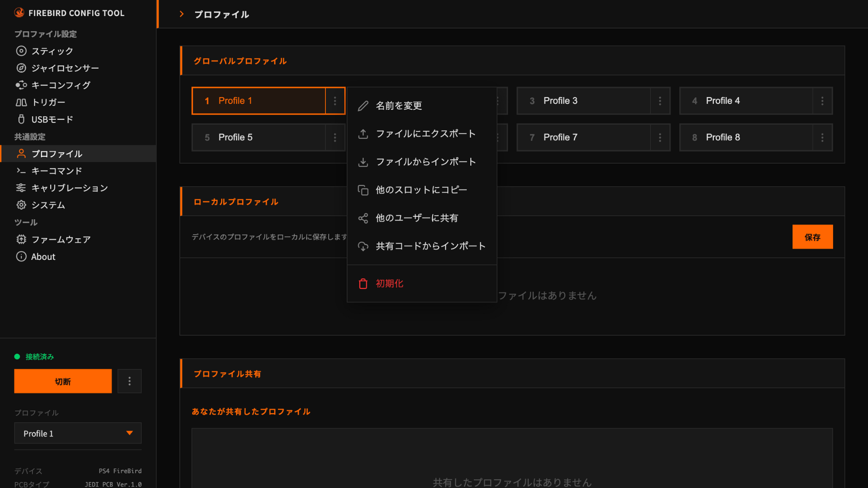The height and width of the screenshot is (488, 868).
Task: Click the cloud download icon for 共有コードからインポート
Action: point(363,246)
